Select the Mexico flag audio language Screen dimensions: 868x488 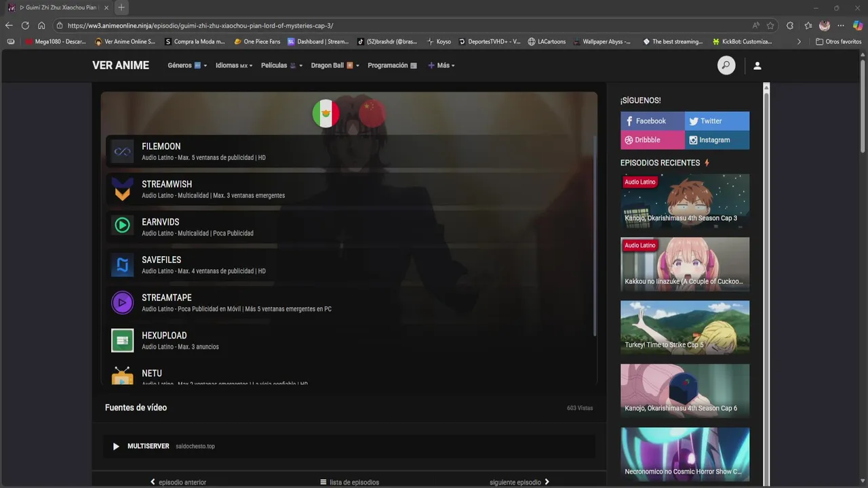point(325,114)
